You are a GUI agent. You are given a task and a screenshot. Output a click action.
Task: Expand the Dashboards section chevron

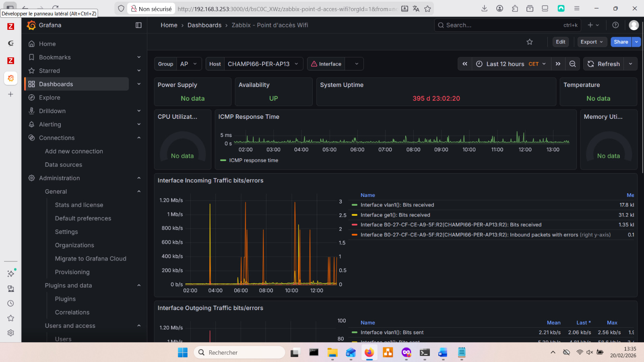click(x=139, y=84)
